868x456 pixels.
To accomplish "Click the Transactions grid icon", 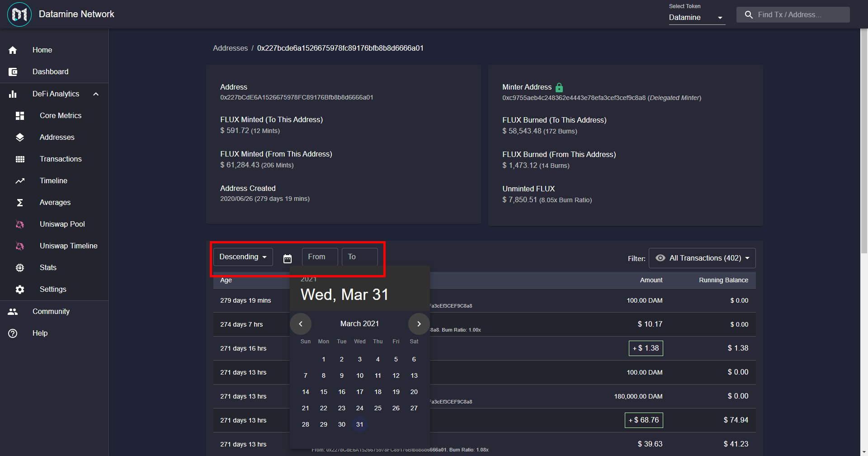I will point(20,159).
